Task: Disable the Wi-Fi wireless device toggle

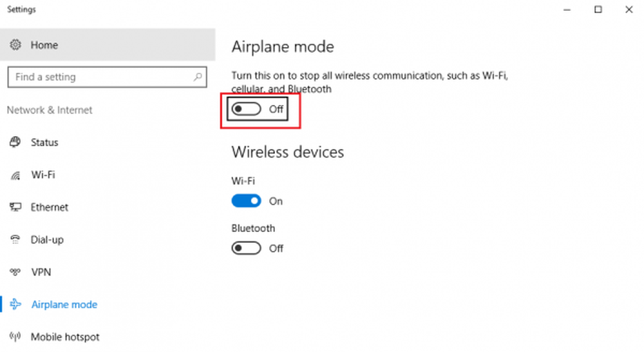Action: pyautogui.click(x=247, y=201)
